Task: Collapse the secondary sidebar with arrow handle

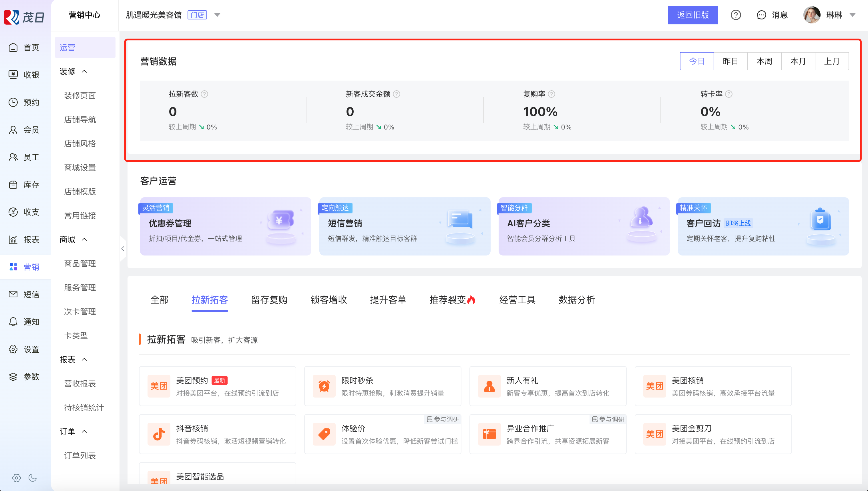Action: [x=123, y=249]
